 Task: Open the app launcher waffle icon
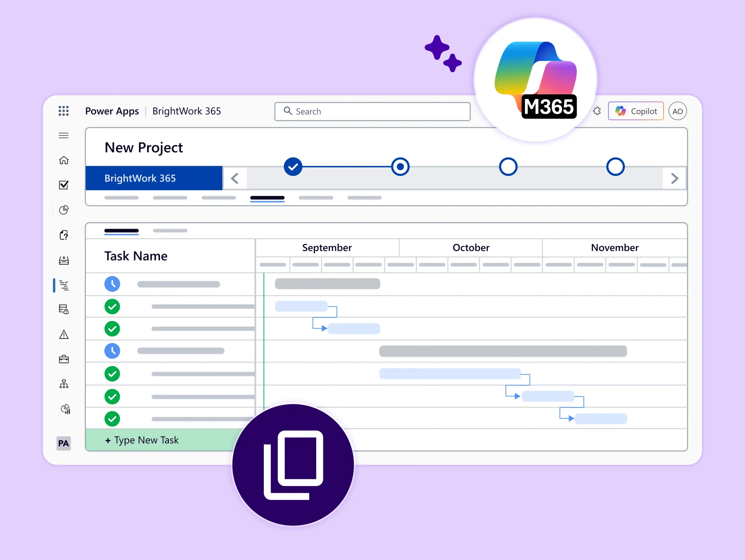(x=63, y=111)
